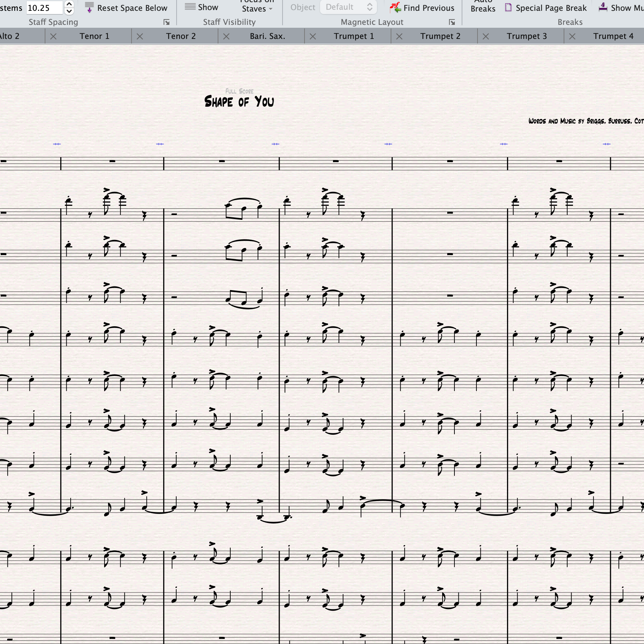Image resolution: width=644 pixels, height=644 pixels.
Task: Open the Focus on Staves dropdown
Action: point(257,6)
